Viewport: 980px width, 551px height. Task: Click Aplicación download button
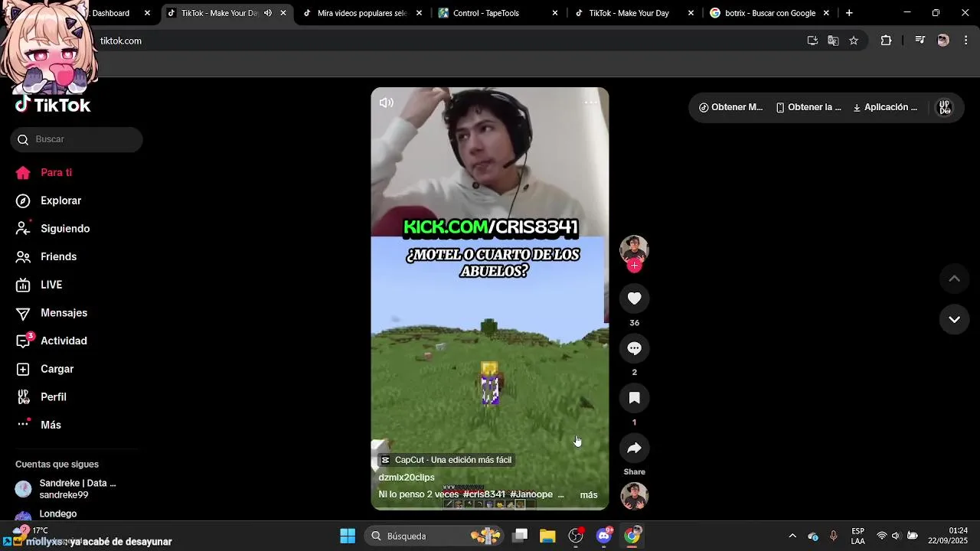click(x=885, y=107)
